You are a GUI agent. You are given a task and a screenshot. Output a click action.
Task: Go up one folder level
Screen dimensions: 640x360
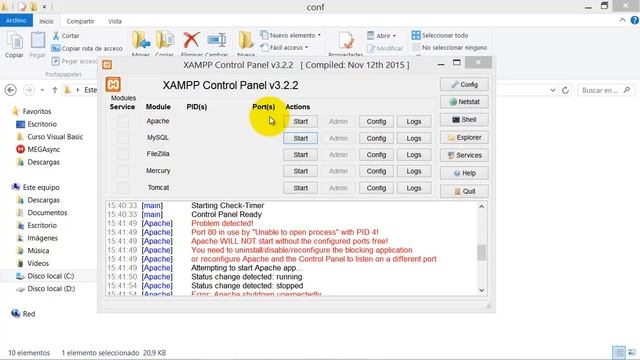tap(55, 90)
